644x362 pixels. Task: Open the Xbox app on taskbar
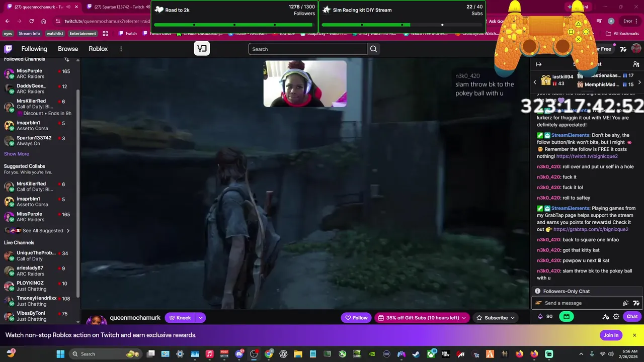431,354
